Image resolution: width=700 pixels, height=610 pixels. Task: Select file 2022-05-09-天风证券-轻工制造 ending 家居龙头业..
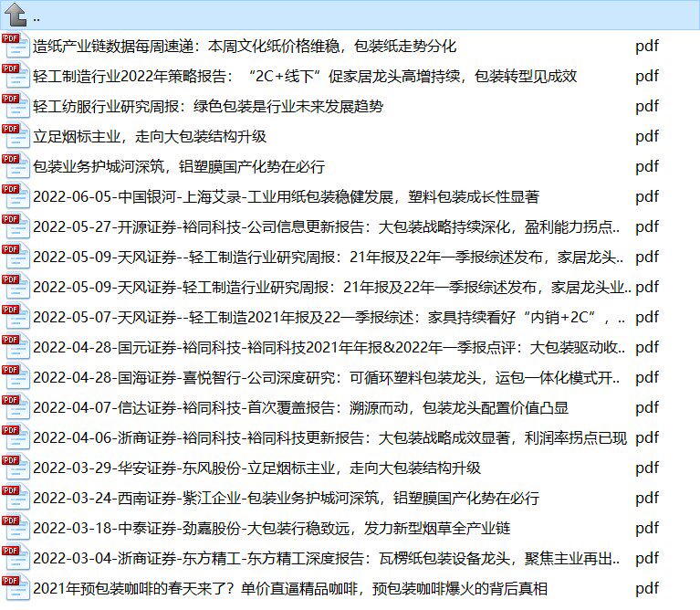[x=332, y=287]
